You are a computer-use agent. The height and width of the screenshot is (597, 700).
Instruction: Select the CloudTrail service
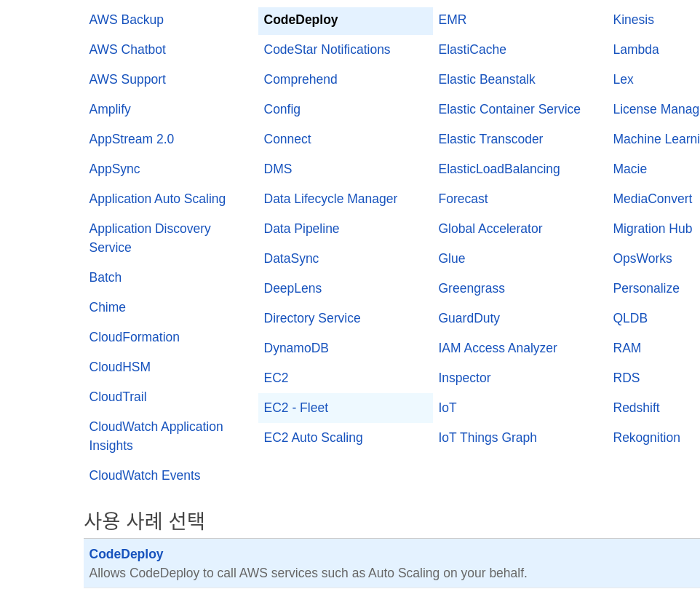[x=118, y=397]
